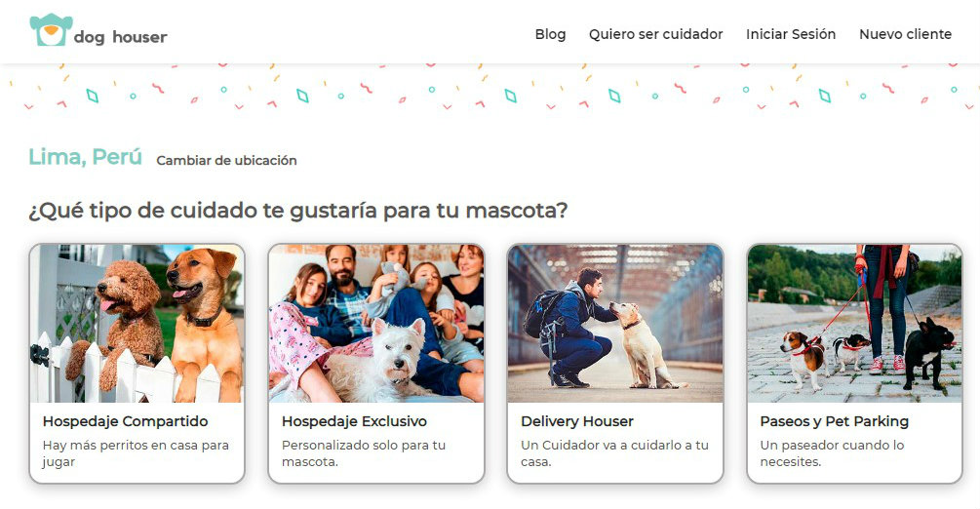
Task: Click 'Personalizado solo para tu mascota' text
Action: pyautogui.click(x=364, y=453)
